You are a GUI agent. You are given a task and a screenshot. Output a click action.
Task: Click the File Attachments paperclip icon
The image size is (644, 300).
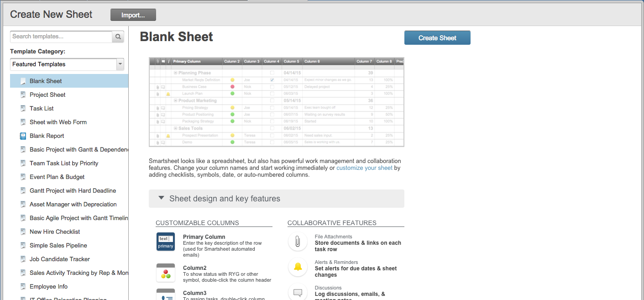[298, 242]
